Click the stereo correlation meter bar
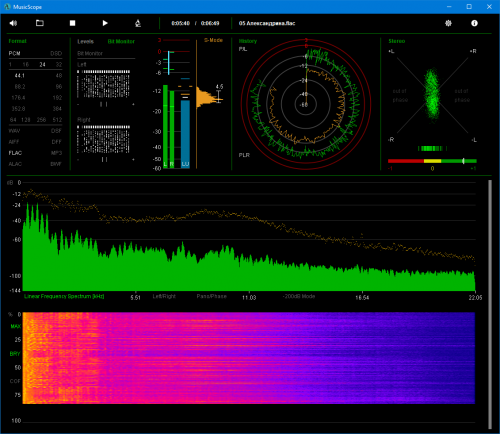Image resolution: width=500 pixels, height=434 pixels. 432,161
